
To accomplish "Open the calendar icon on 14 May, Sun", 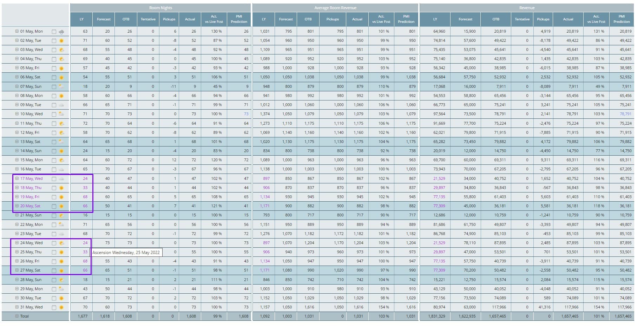I will (x=53, y=151).
